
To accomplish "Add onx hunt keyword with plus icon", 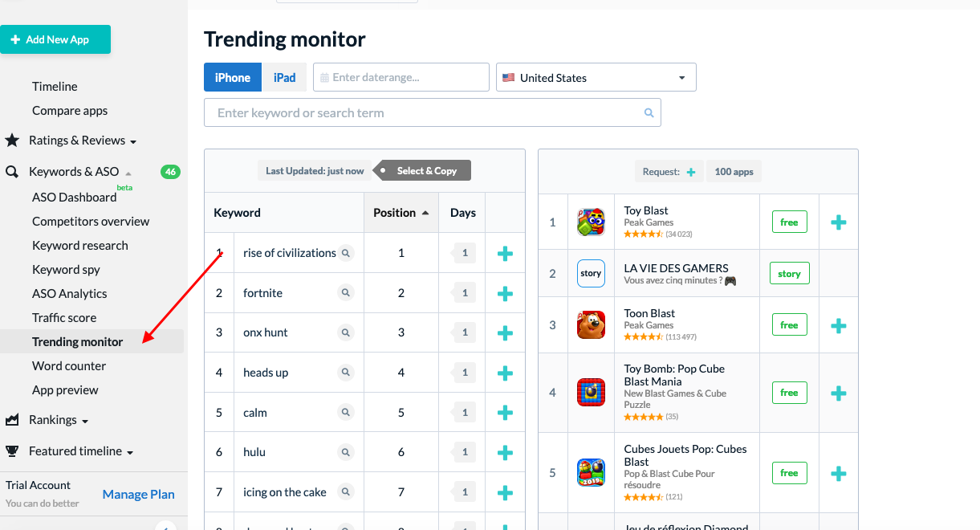I will tap(505, 333).
